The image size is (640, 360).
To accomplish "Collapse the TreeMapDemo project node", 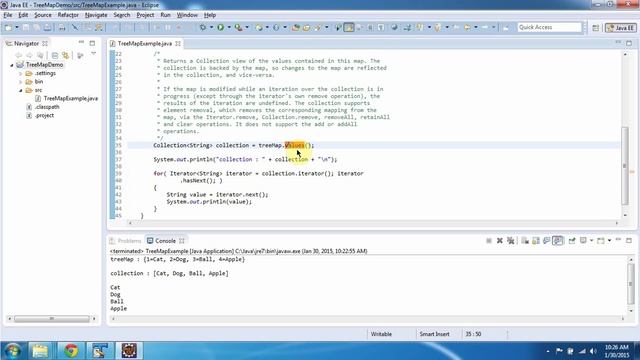I will (12, 65).
